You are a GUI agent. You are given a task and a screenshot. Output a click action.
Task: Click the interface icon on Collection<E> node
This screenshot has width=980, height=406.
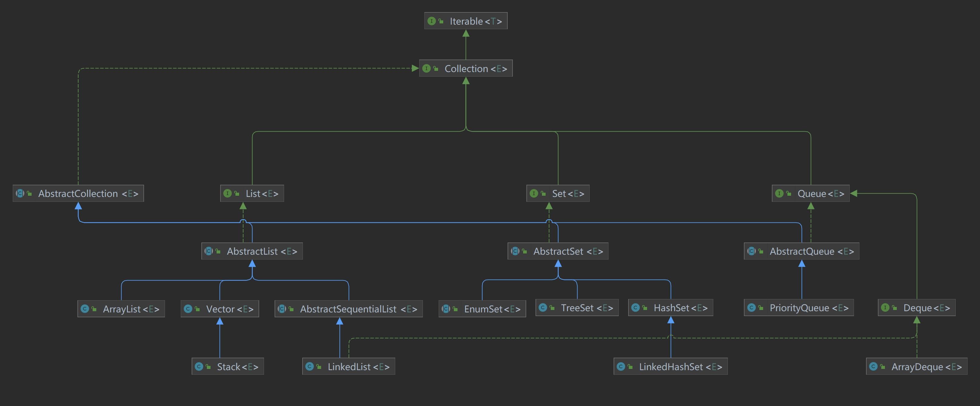(x=426, y=68)
